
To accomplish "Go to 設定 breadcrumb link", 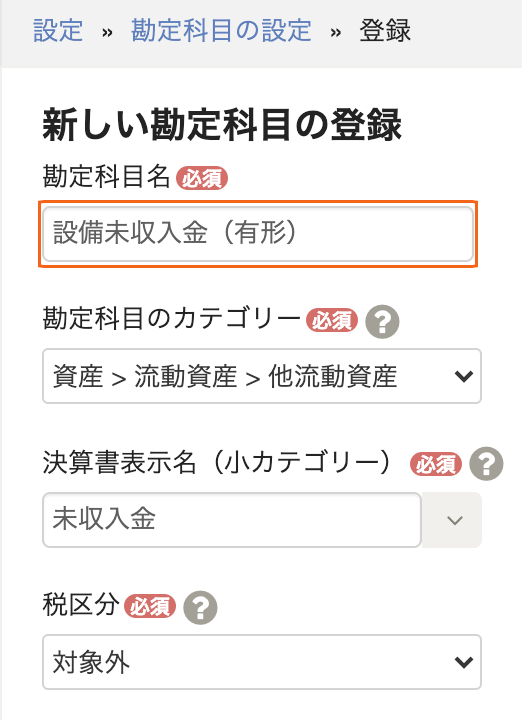I will [x=58, y=31].
